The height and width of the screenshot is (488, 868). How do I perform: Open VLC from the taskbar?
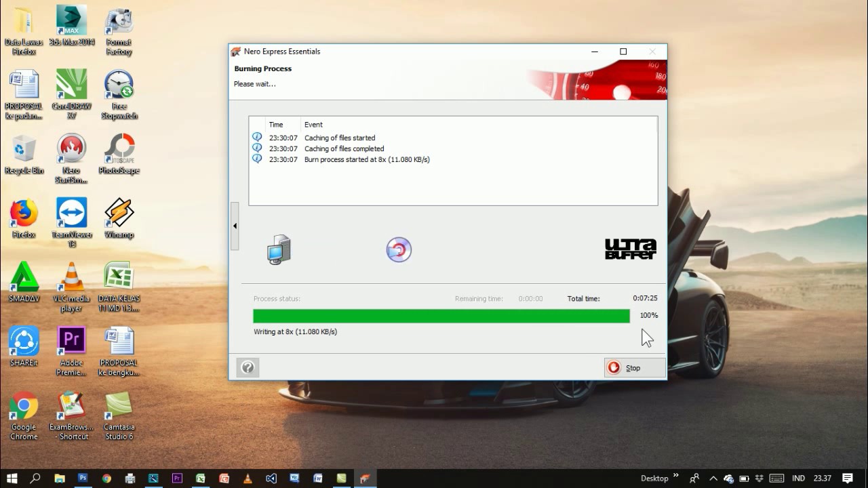point(248,478)
